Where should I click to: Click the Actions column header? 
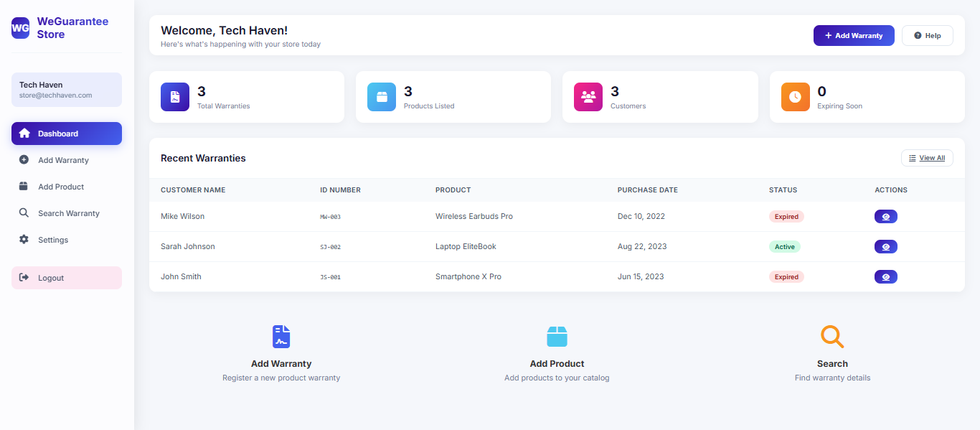click(891, 190)
